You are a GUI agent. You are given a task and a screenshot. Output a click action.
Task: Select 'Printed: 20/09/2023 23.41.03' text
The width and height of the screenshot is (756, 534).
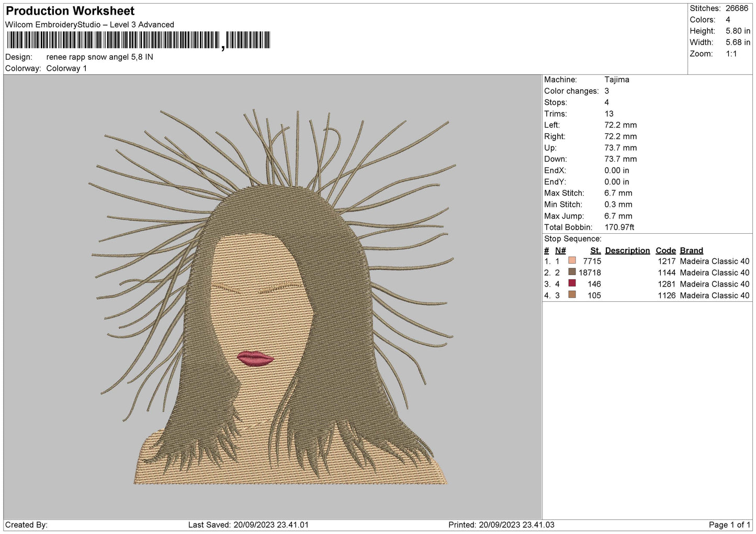coord(501,525)
